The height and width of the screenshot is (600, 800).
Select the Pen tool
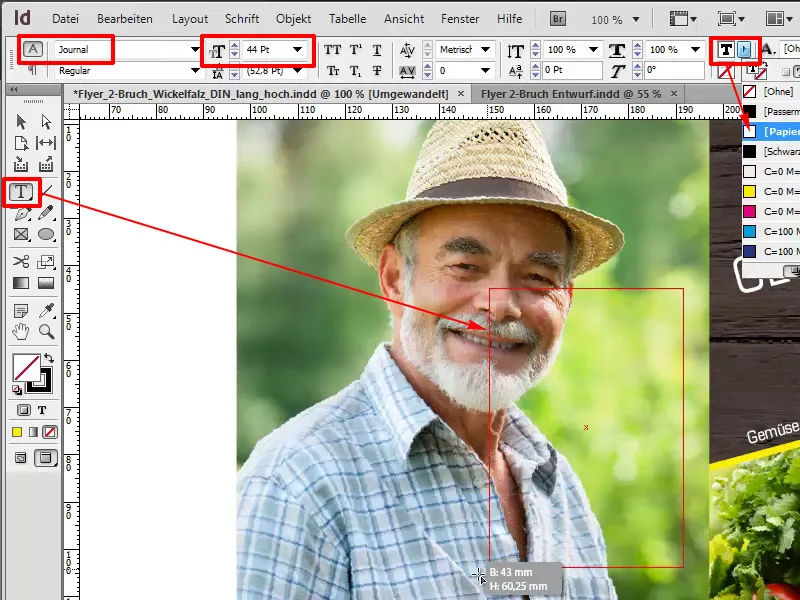21,213
